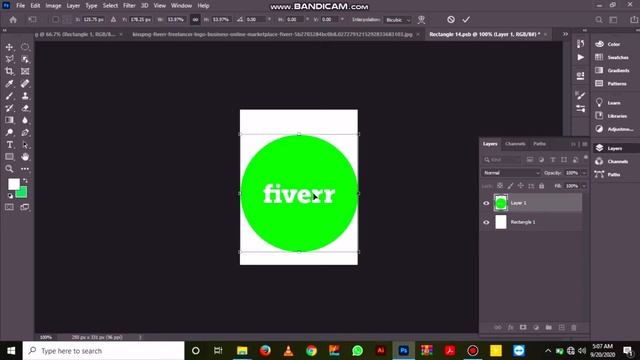Toggle the reference point checkbox
Viewport: 640px width, 360px height.
coord(55,20)
